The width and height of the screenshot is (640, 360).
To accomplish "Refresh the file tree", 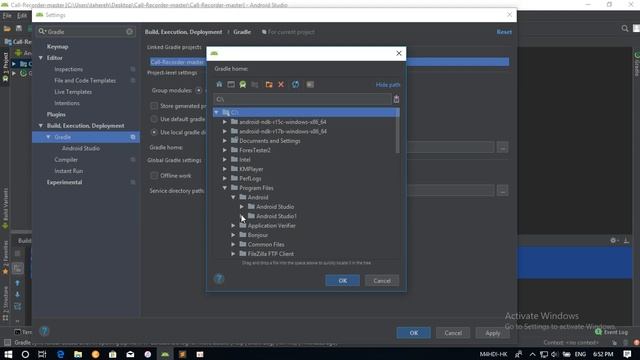I will [296, 84].
